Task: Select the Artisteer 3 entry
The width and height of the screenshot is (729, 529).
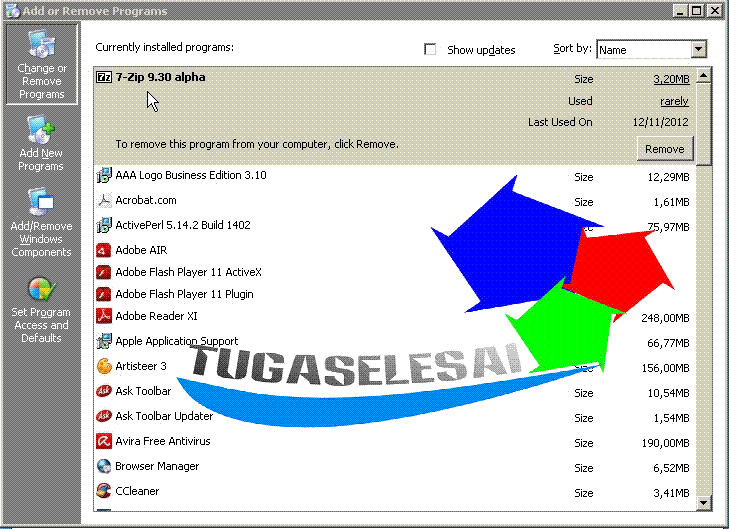Action: pyautogui.click(x=394, y=366)
